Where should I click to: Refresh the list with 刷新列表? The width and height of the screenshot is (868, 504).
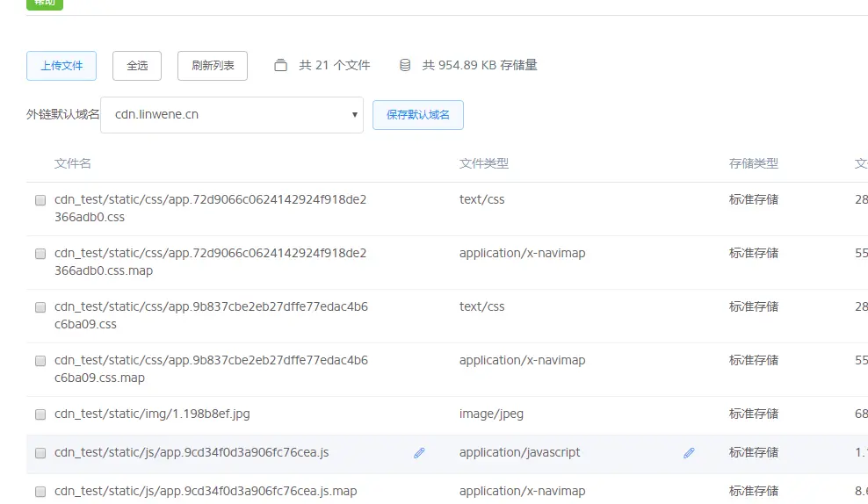[213, 66]
